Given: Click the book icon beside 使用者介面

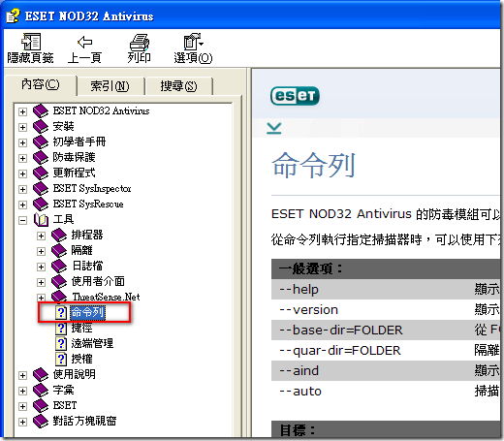Looking at the screenshot, I should pos(59,282).
